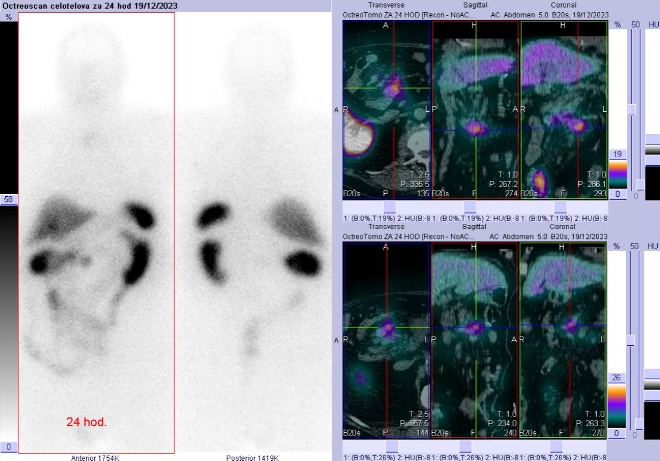Click the top coronal fused view
Screen dimensions: 660x461
pyautogui.click(x=564, y=109)
